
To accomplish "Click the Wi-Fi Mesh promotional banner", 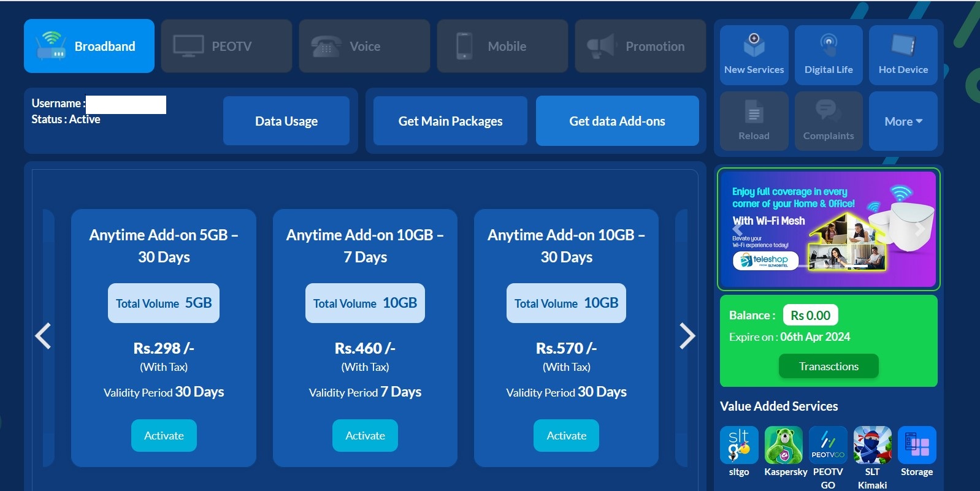I will point(828,229).
